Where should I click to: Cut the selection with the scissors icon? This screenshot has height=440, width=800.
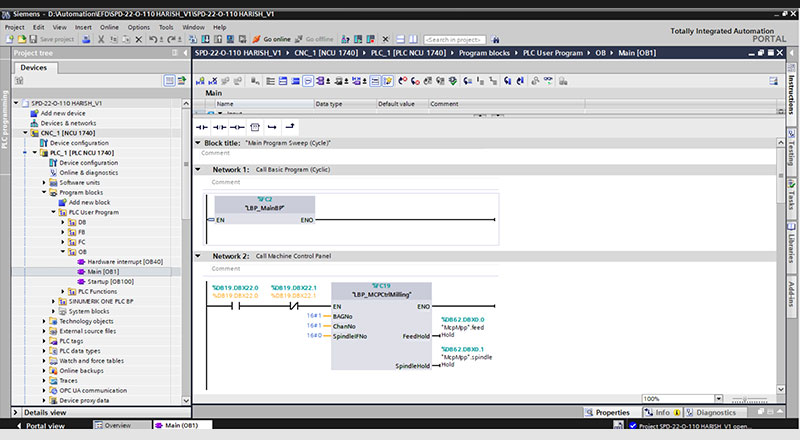[x=101, y=39]
